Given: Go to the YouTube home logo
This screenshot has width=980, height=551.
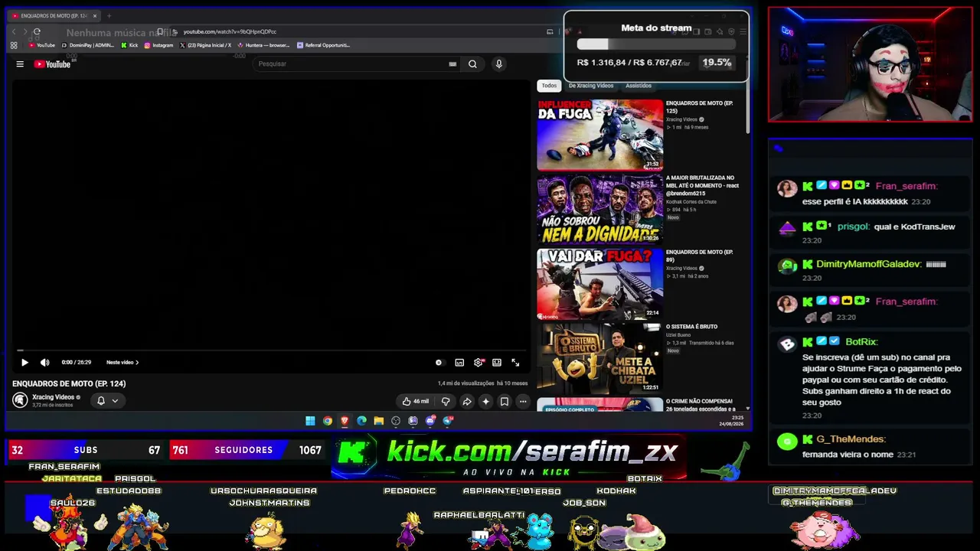Looking at the screenshot, I should 52,64.
